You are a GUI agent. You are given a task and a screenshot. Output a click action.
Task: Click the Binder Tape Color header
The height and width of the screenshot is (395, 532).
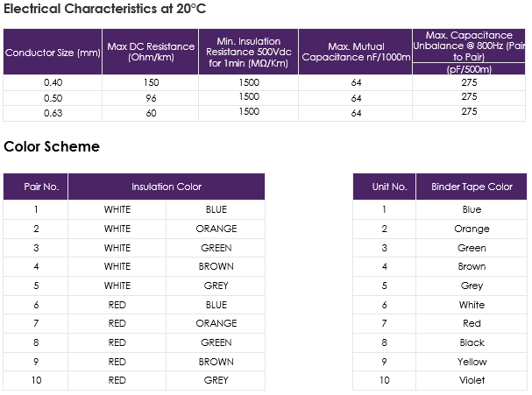click(x=472, y=187)
